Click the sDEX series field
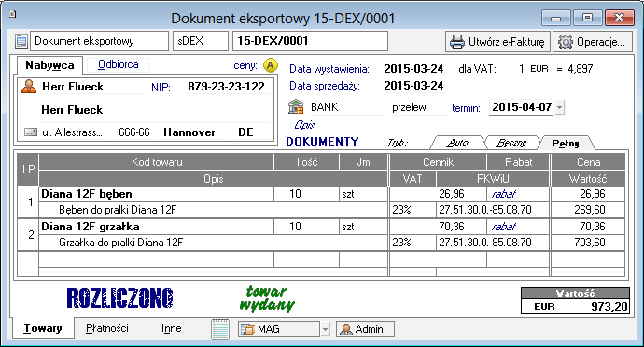 201,41
